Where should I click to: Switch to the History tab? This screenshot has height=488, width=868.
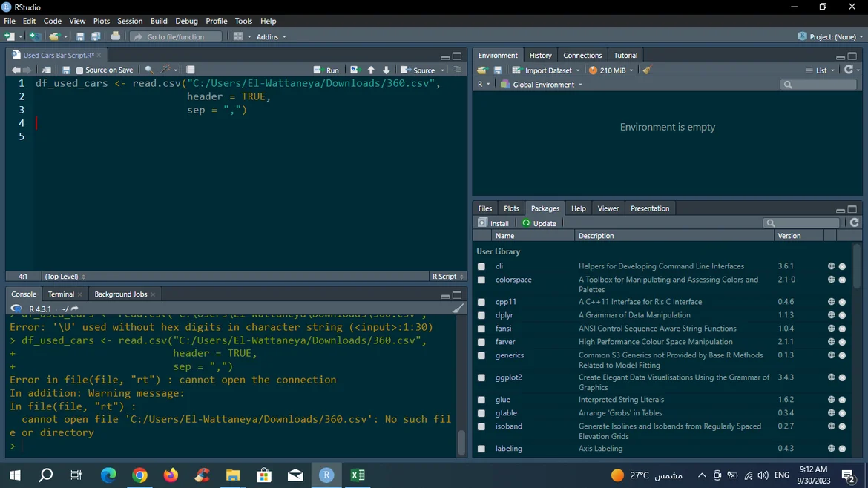540,56
